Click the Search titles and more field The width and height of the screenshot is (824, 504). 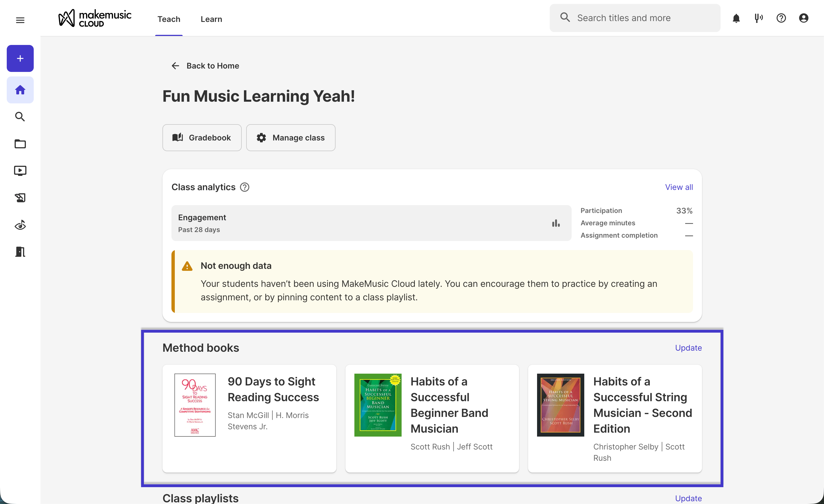point(635,18)
